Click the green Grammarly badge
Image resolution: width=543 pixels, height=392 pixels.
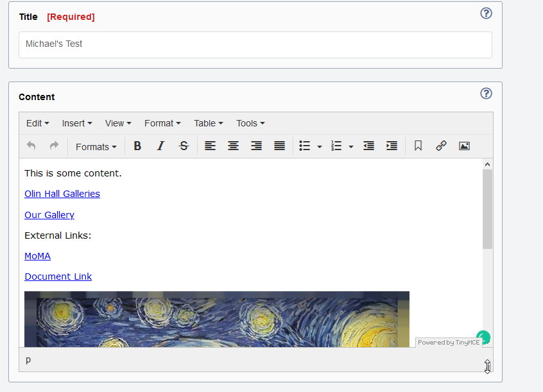pyautogui.click(x=483, y=337)
